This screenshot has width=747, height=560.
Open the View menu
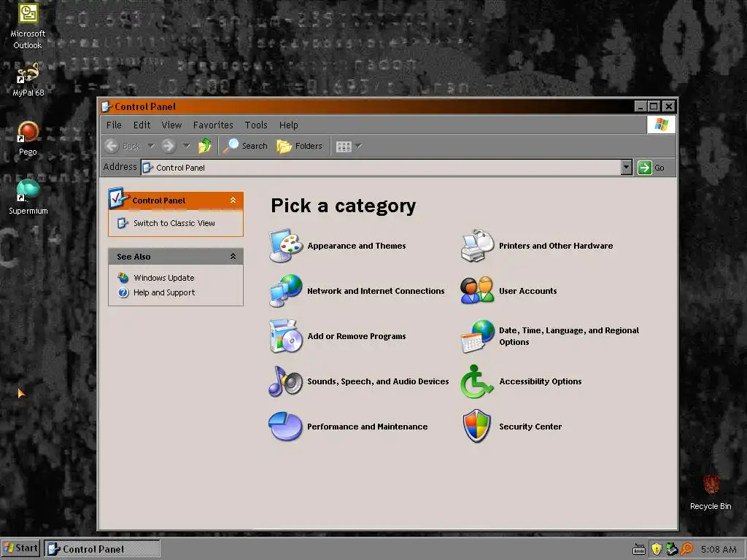(x=171, y=125)
